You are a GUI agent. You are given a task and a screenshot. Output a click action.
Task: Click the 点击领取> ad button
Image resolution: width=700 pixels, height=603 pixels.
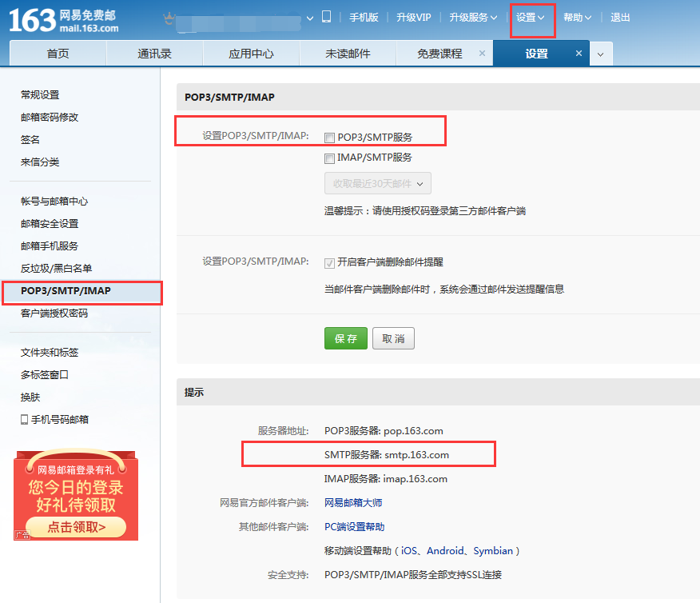point(77,527)
